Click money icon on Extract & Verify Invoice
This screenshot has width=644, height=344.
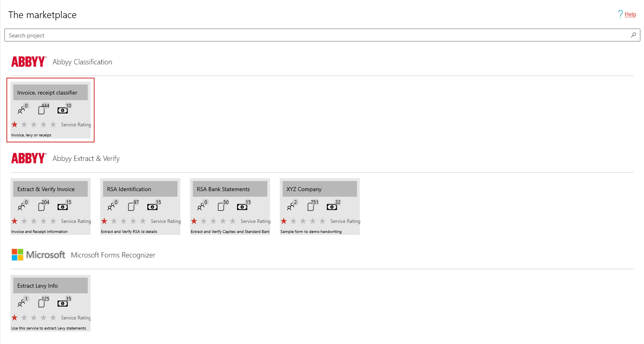(x=62, y=207)
